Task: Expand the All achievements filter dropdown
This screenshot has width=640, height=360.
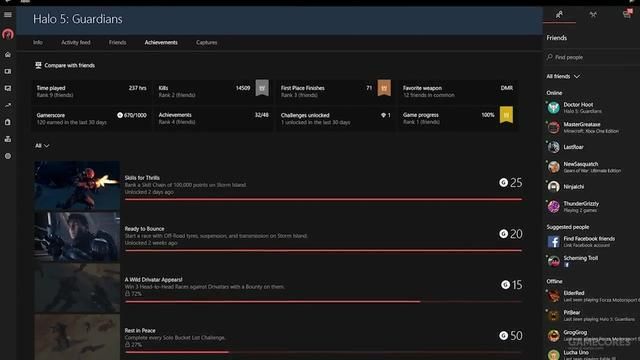Action: (x=42, y=146)
